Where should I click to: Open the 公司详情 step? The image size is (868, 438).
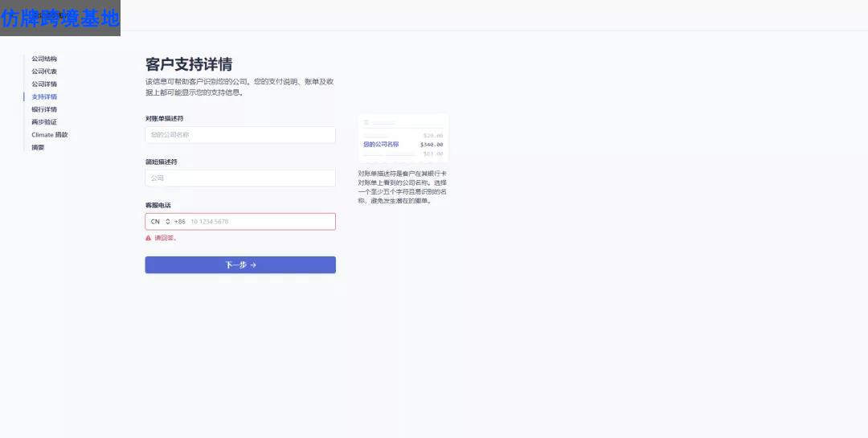44,84
